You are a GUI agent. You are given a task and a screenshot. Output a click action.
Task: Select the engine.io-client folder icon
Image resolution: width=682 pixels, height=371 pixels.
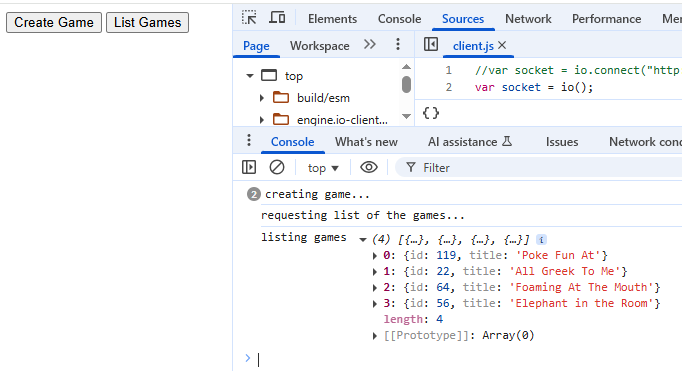coord(281,119)
